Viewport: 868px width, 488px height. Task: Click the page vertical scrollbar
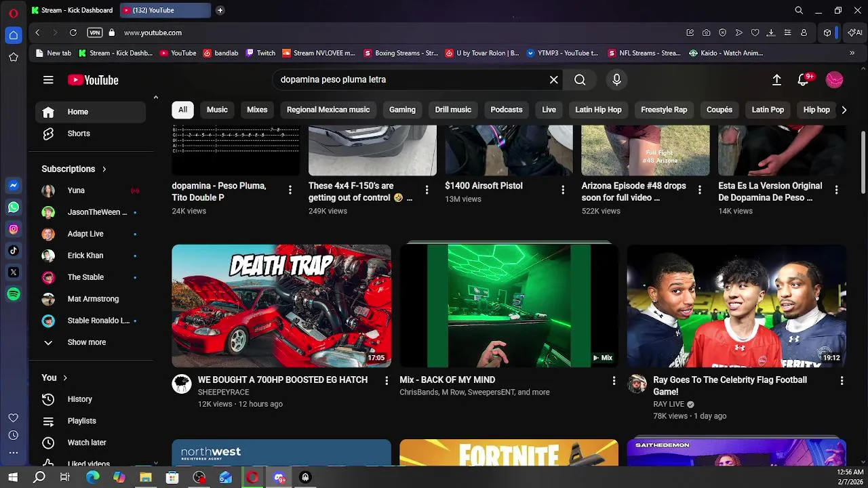pos(863,163)
